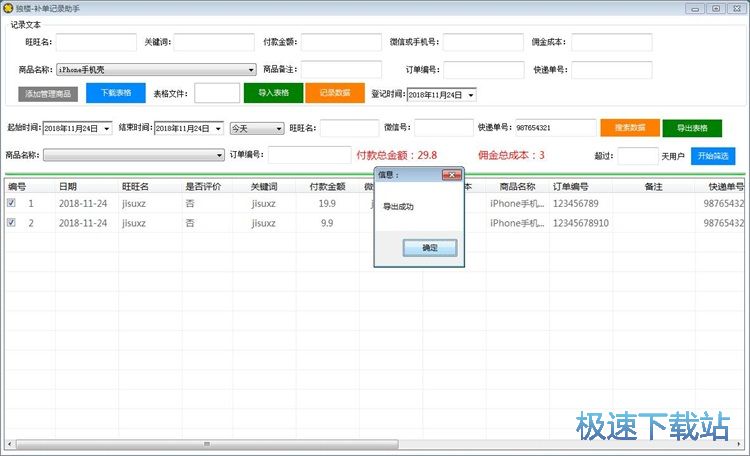Select payment amount cell 19.9
Viewport: 750px width, 456px height.
tap(327, 203)
